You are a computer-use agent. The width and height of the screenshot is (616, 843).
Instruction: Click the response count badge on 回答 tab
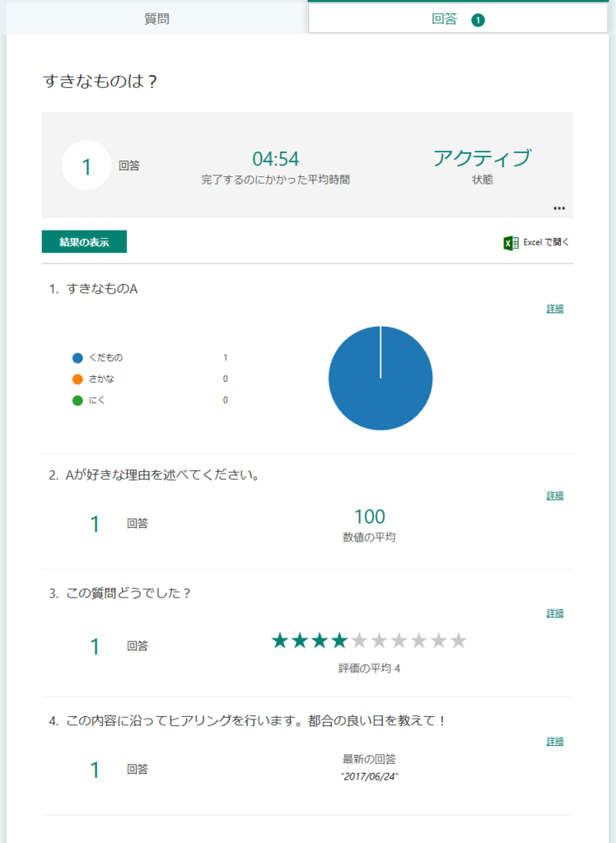(x=478, y=21)
